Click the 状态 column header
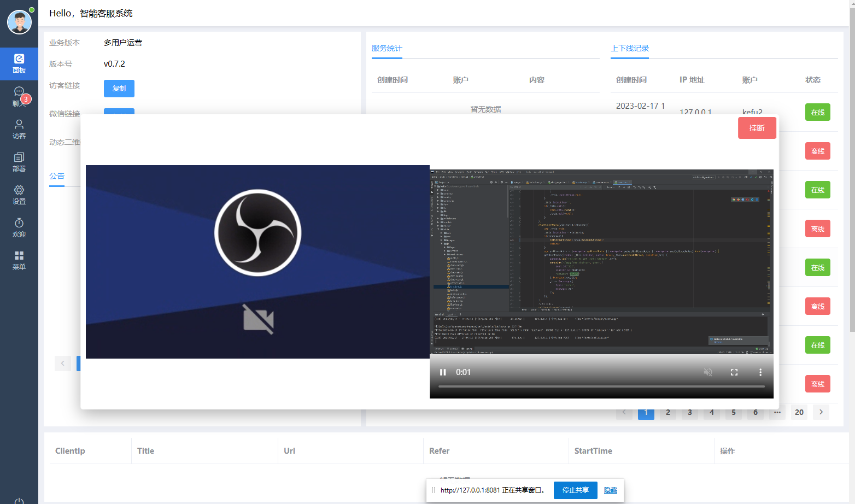The image size is (855, 504). click(813, 80)
